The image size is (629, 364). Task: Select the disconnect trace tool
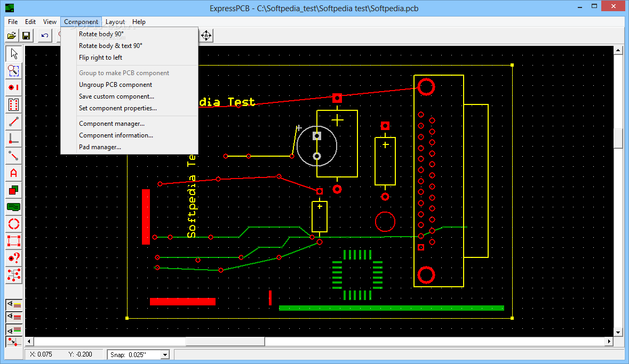pos(14,156)
